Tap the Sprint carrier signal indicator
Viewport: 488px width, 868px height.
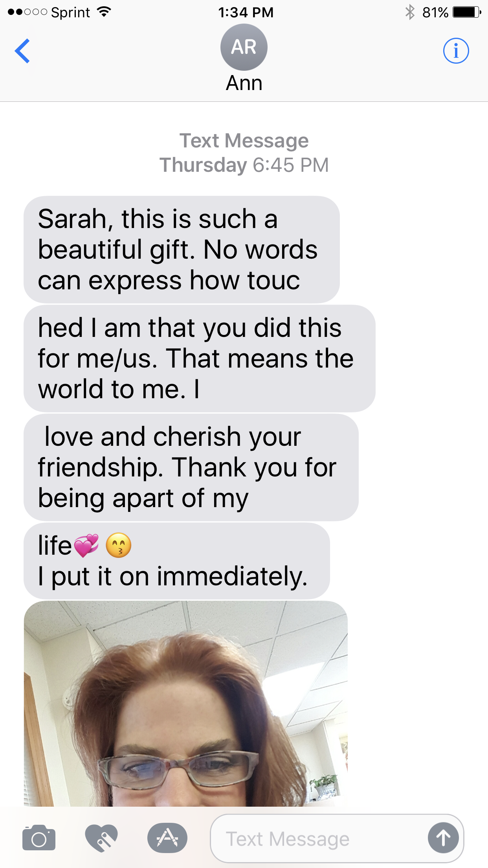click(49, 12)
